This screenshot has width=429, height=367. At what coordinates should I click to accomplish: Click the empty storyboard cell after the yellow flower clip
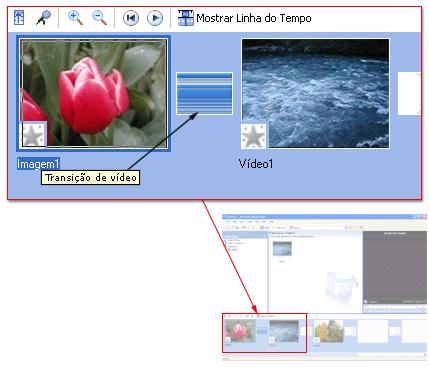tap(373, 331)
